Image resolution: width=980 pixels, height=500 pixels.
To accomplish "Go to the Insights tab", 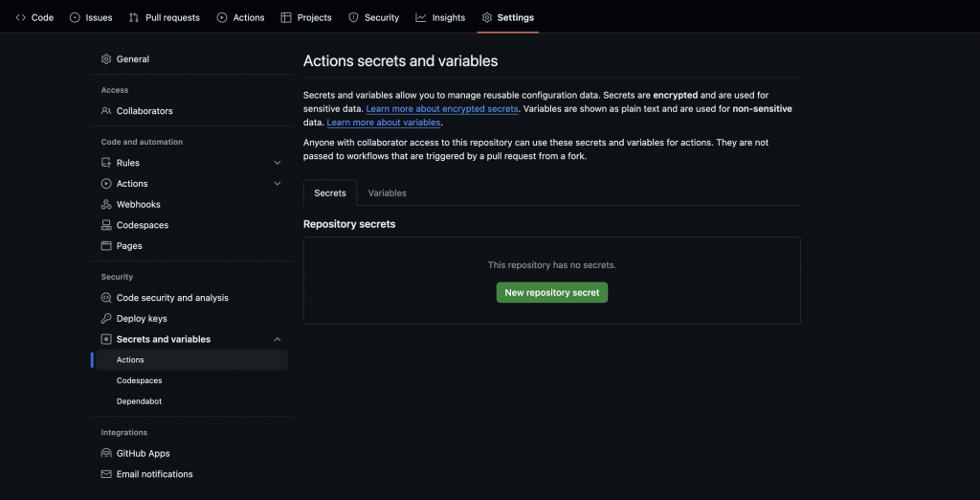I will [x=440, y=17].
